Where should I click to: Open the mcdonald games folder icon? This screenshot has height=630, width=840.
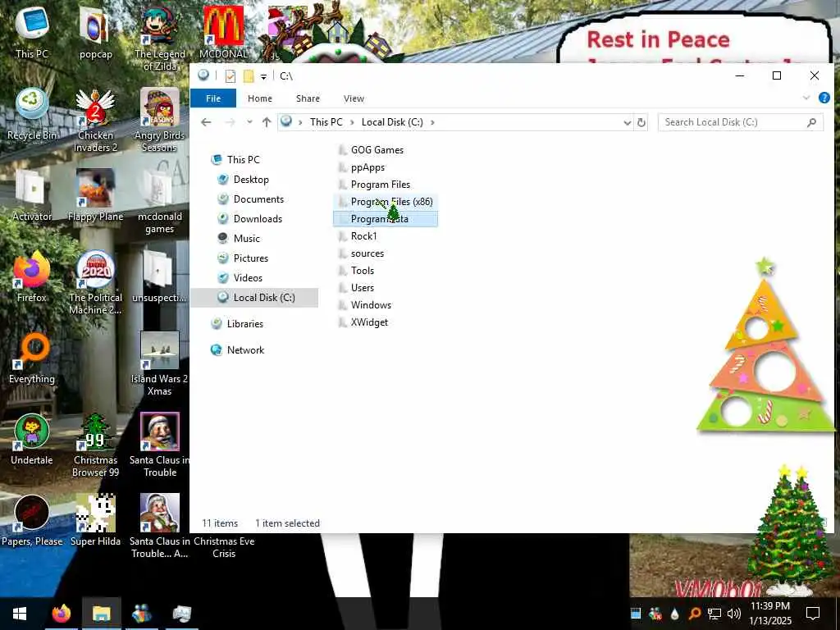[159, 201]
